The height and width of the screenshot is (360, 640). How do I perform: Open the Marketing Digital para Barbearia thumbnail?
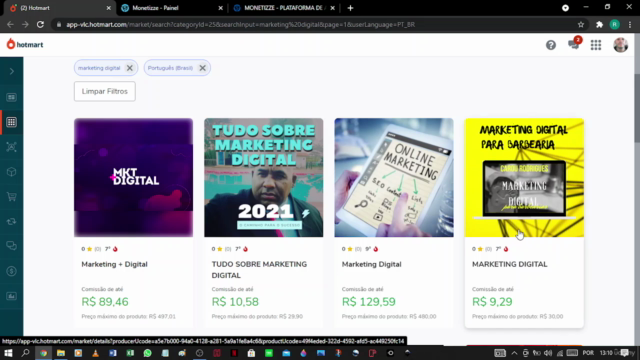pos(524,178)
